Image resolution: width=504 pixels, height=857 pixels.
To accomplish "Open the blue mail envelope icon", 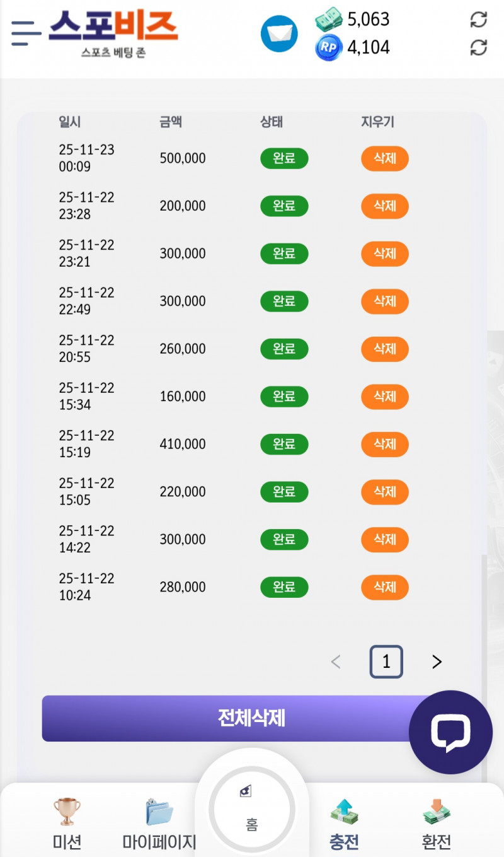I will pos(279,33).
